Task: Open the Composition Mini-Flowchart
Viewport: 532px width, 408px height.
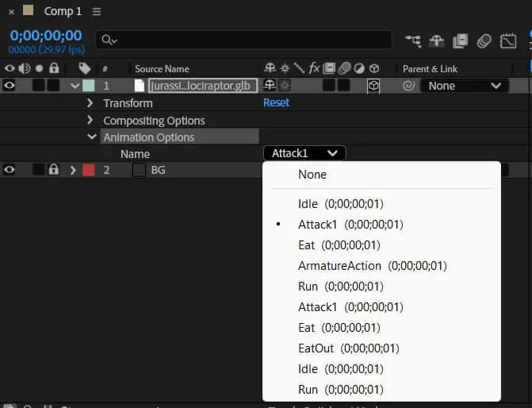Action: tap(413, 40)
